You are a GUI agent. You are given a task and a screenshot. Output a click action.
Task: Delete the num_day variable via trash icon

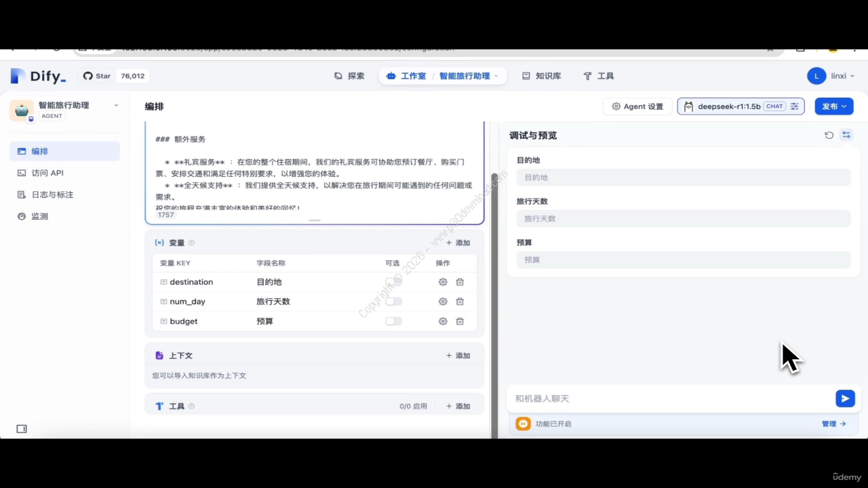click(460, 302)
